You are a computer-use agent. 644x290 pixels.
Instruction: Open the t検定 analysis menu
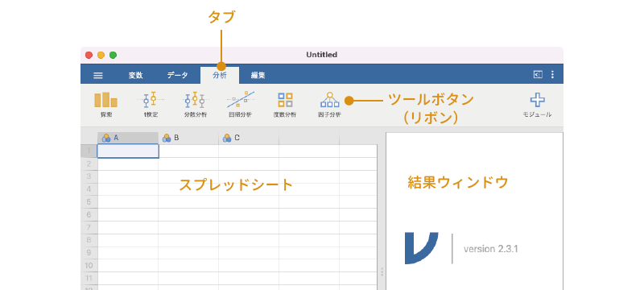[x=151, y=105]
